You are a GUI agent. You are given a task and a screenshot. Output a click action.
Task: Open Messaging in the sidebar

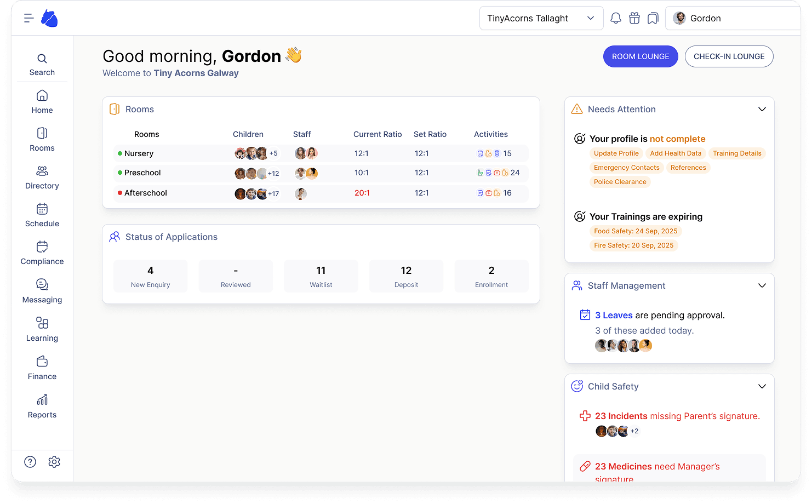42,291
